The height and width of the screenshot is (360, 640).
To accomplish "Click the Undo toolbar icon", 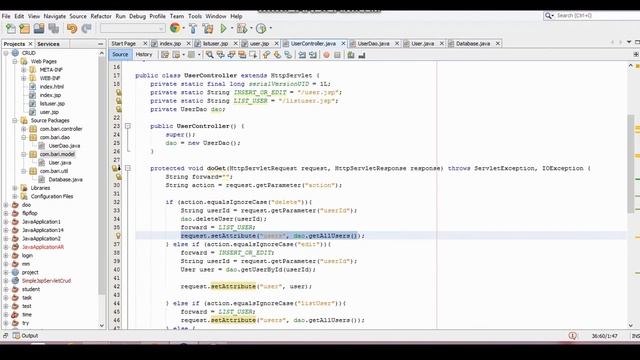I will pyautogui.click(x=72, y=28).
